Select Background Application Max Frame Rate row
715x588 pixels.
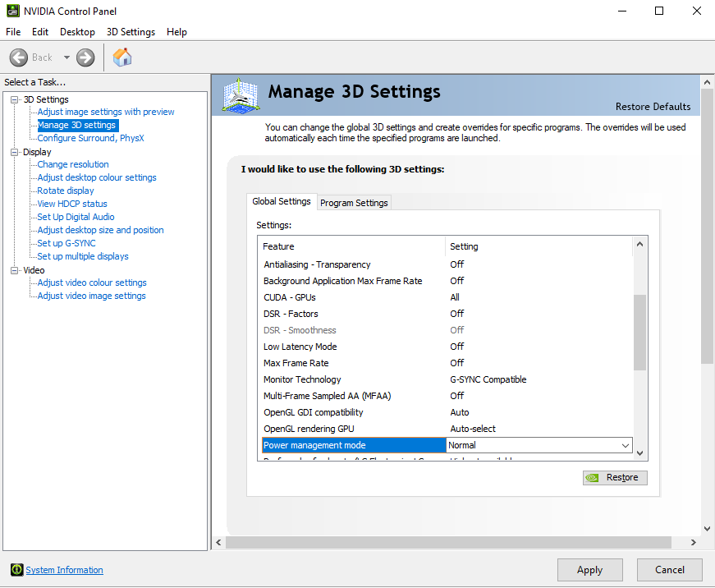[x=447, y=281]
